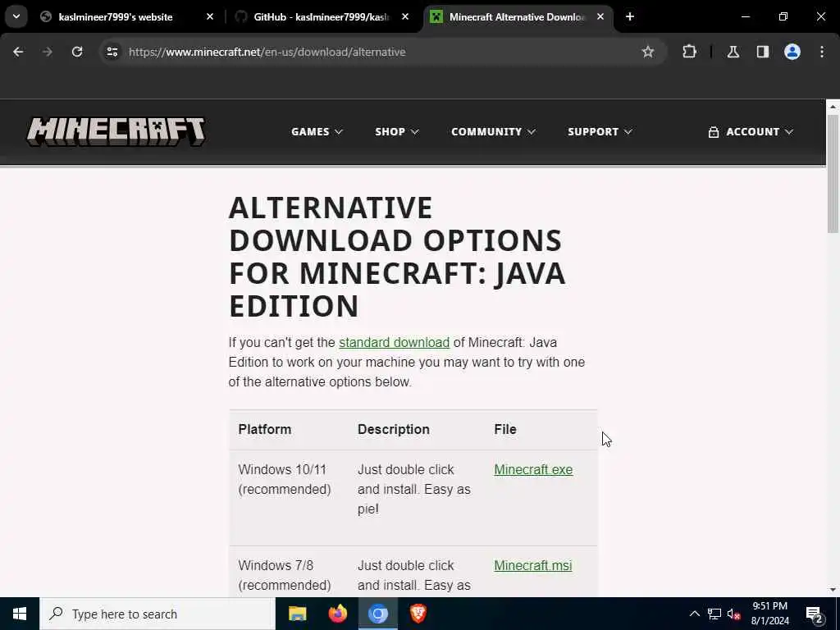Click the Minecraft logo
The width and height of the screenshot is (840, 630).
[x=116, y=131]
